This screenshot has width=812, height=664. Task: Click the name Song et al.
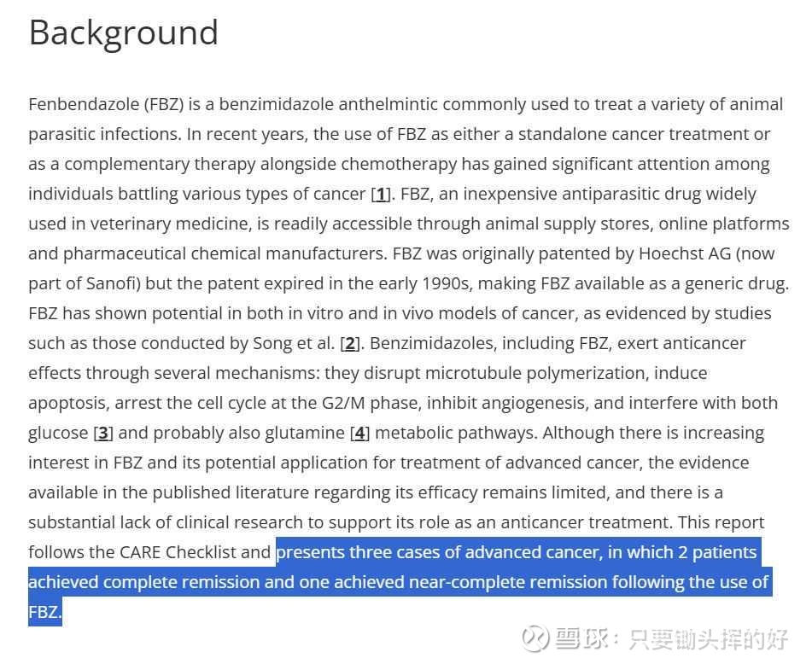[x=294, y=344]
